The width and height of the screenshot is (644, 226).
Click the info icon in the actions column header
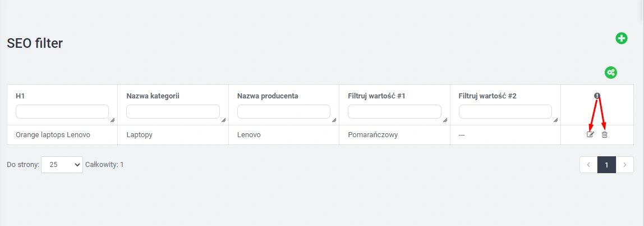pyautogui.click(x=597, y=96)
